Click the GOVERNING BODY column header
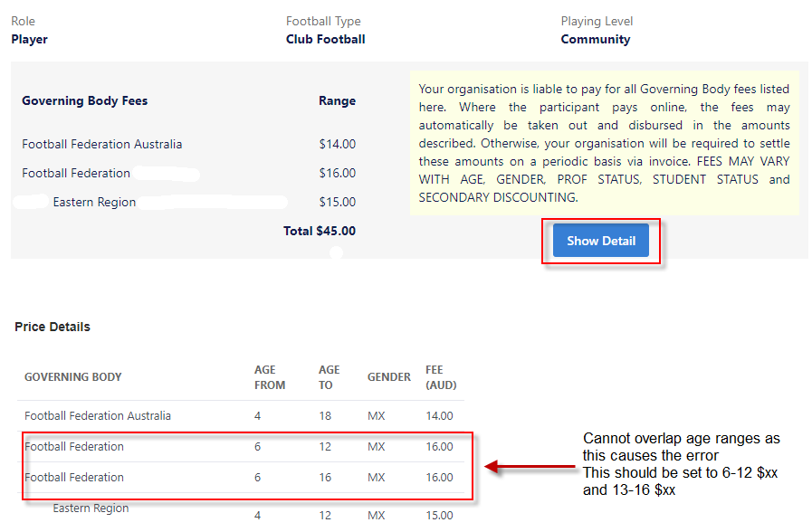812x532 pixels. 73,376
